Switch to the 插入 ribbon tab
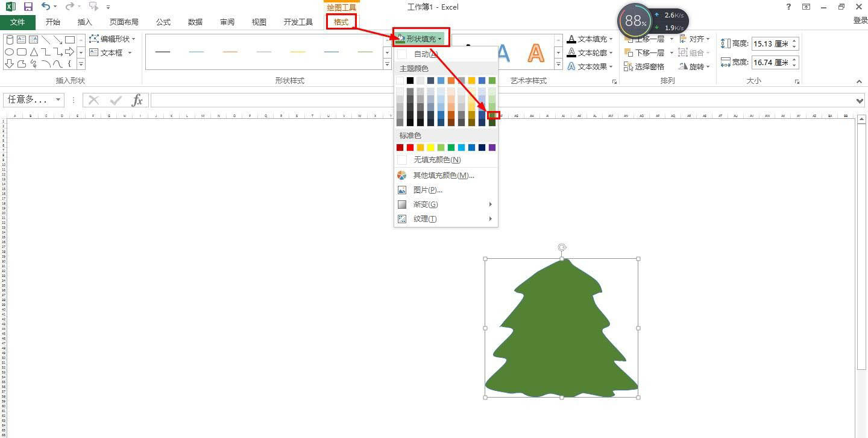The image size is (868, 438). [84, 22]
